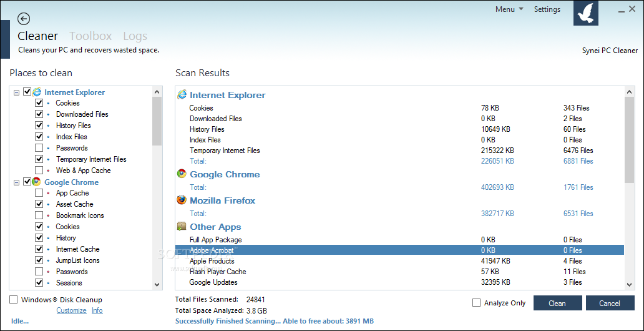Enable Web & App Cache checkbox
This screenshot has width=644, height=331.
tap(39, 170)
